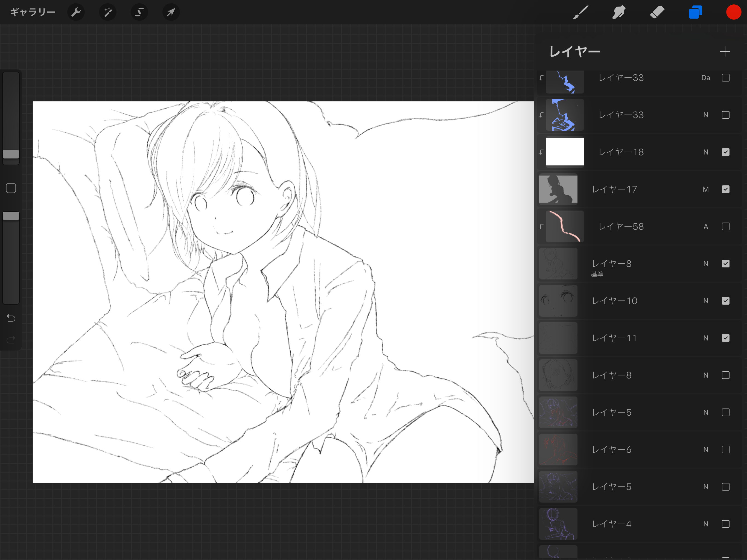The height and width of the screenshot is (560, 747).
Task: Show the unchecked レイヤー8 below レイヤー11
Action: coord(725,375)
